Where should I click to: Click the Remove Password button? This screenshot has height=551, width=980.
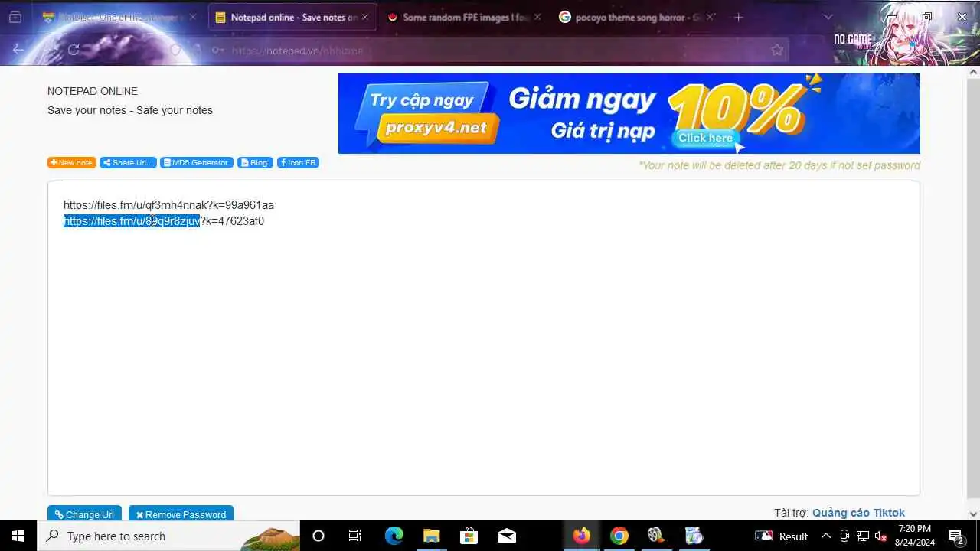[x=181, y=514]
